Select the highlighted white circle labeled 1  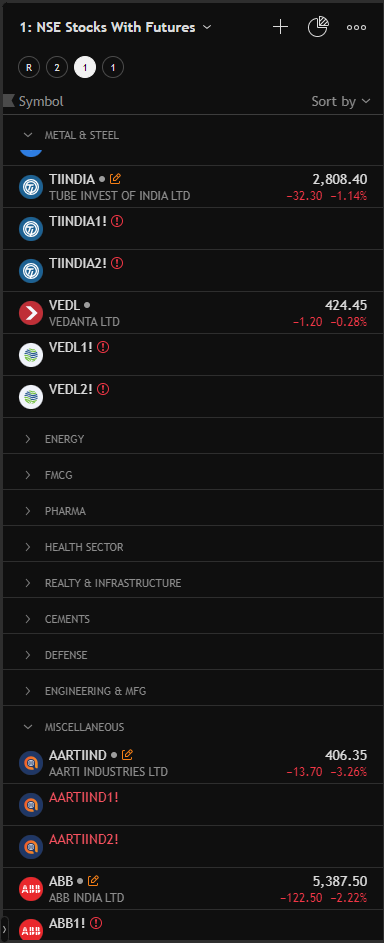85,67
